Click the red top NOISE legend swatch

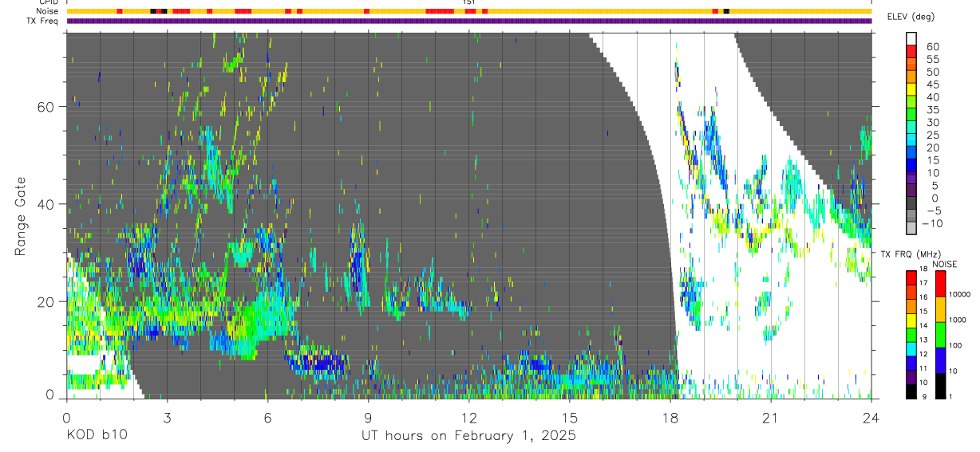[x=940, y=283]
